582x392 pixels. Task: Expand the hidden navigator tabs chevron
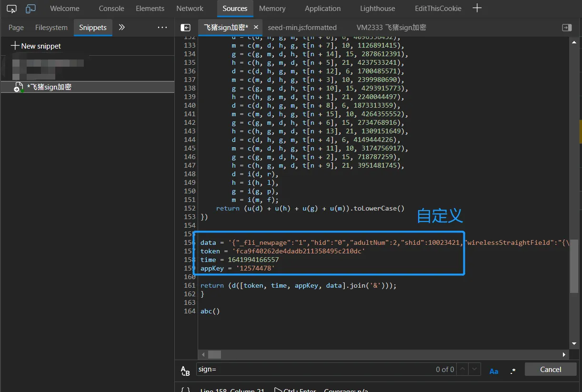122,28
